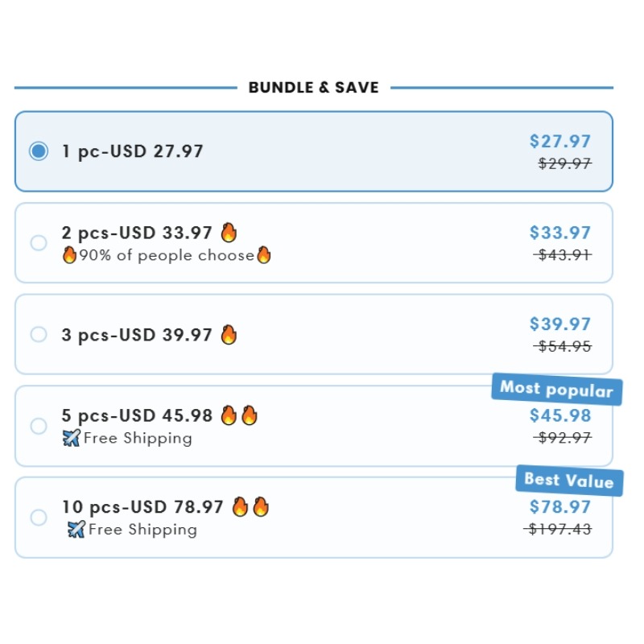This screenshot has width=644, height=644.
Task: Pick the 5 pcs radio option
Action: point(39,426)
